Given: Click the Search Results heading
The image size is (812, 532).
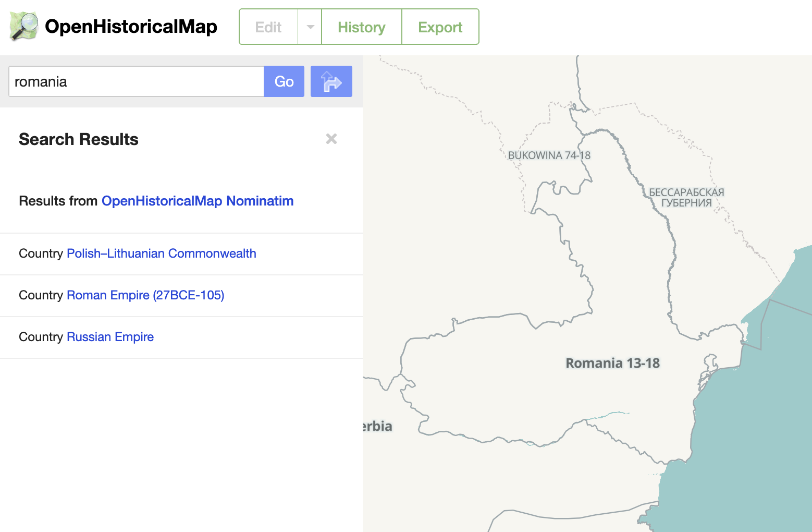Looking at the screenshot, I should [x=78, y=139].
